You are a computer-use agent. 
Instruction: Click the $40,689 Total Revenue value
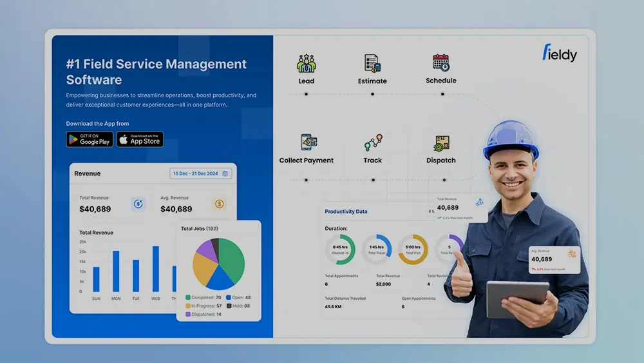(x=95, y=209)
